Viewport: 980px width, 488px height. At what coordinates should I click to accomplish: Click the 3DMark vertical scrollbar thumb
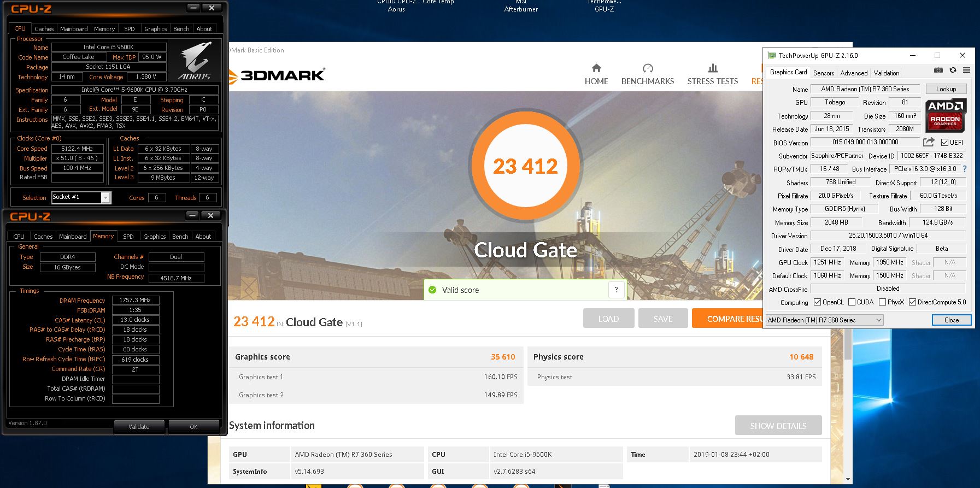848,344
